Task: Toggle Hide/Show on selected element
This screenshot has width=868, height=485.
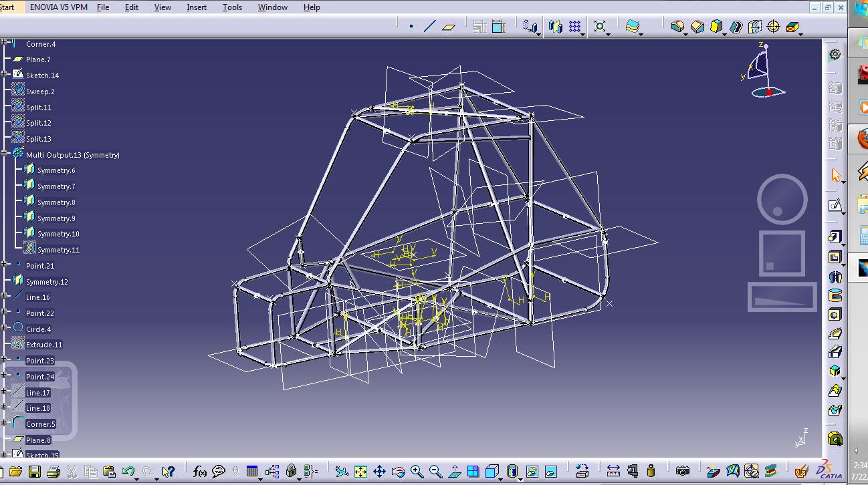Action: point(532,472)
